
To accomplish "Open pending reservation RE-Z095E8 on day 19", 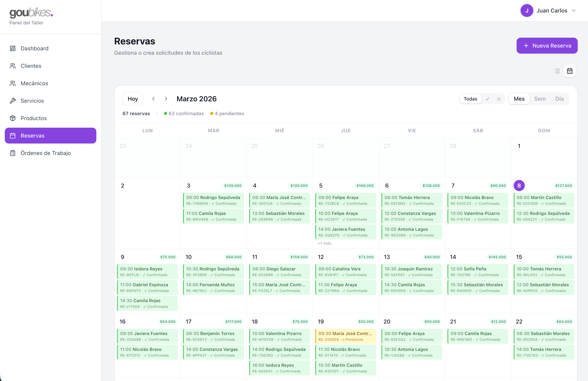I will 345,336.
